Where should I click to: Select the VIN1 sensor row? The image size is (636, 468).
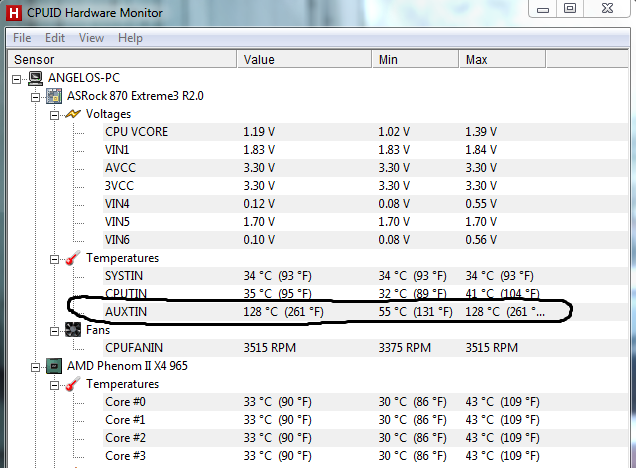click(x=365, y=150)
